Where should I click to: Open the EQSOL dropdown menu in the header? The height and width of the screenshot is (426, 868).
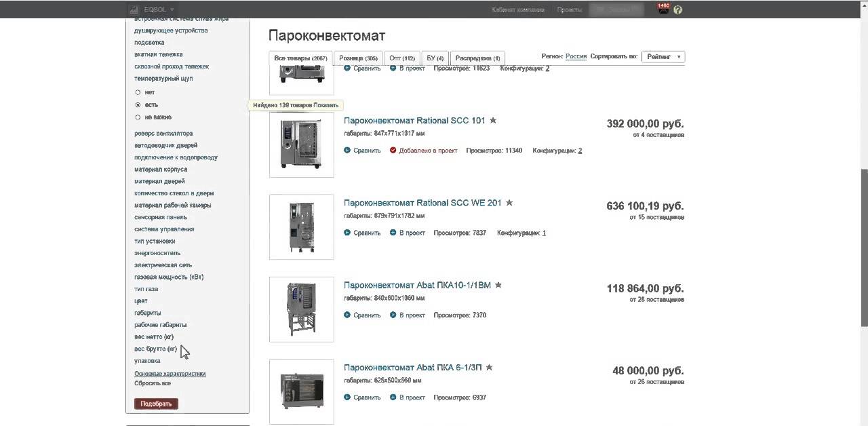[159, 9]
